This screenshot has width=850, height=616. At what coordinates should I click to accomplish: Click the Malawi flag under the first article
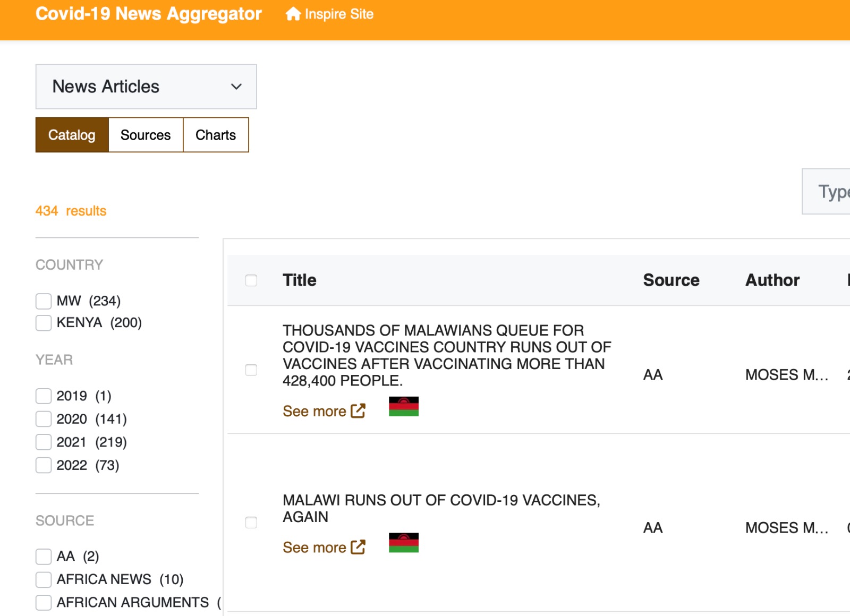404,406
